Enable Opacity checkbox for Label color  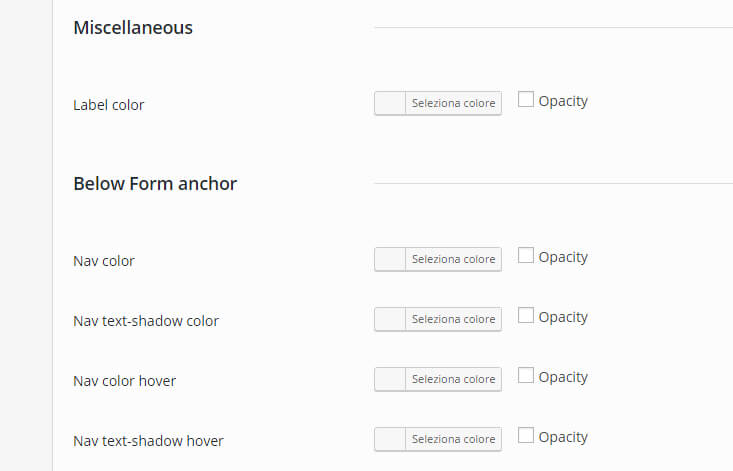click(526, 99)
